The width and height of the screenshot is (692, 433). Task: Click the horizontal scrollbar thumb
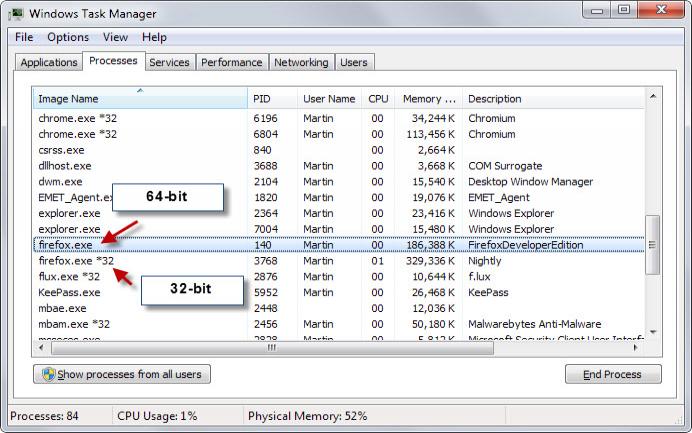click(x=272, y=348)
